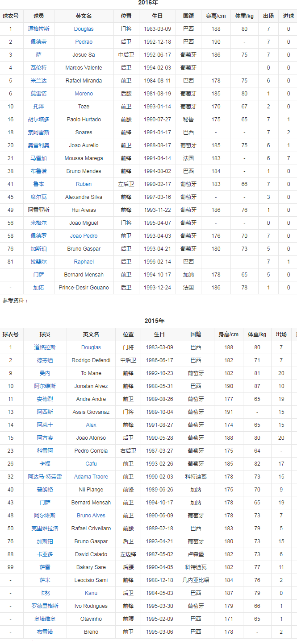
Task: Open the 佩德劳 player link
Action: (x=38, y=42)
